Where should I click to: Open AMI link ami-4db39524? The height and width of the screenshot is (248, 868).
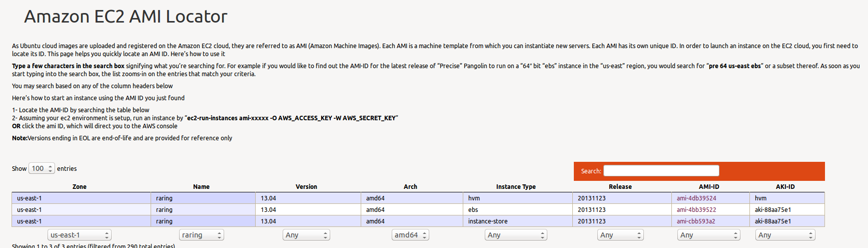pos(696,198)
